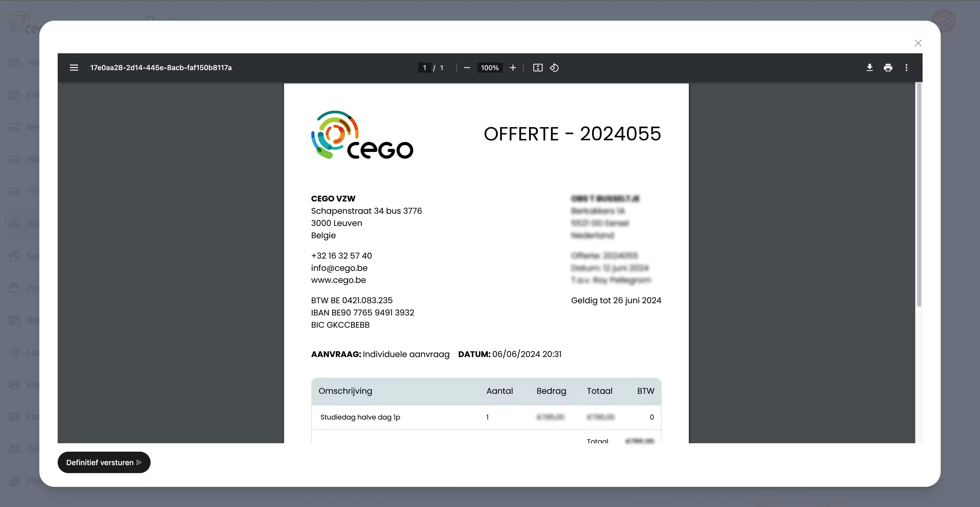Select the CEGO VZW heading
Image resolution: width=980 pixels, height=507 pixels.
click(x=333, y=198)
